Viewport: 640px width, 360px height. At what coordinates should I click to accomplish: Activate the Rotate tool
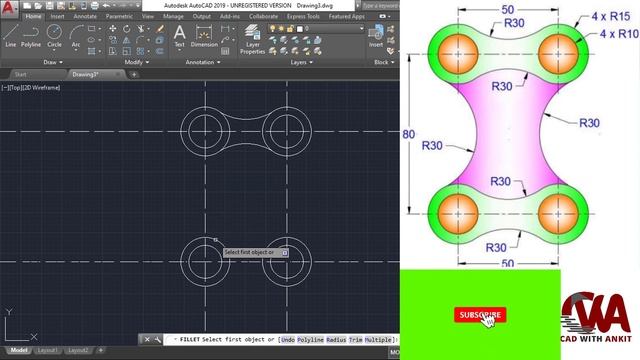tap(127, 29)
